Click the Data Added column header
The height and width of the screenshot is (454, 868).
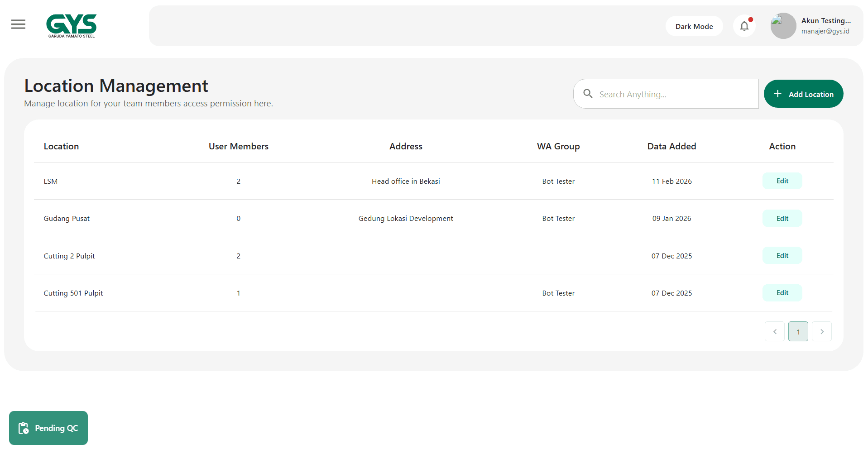coord(671,146)
